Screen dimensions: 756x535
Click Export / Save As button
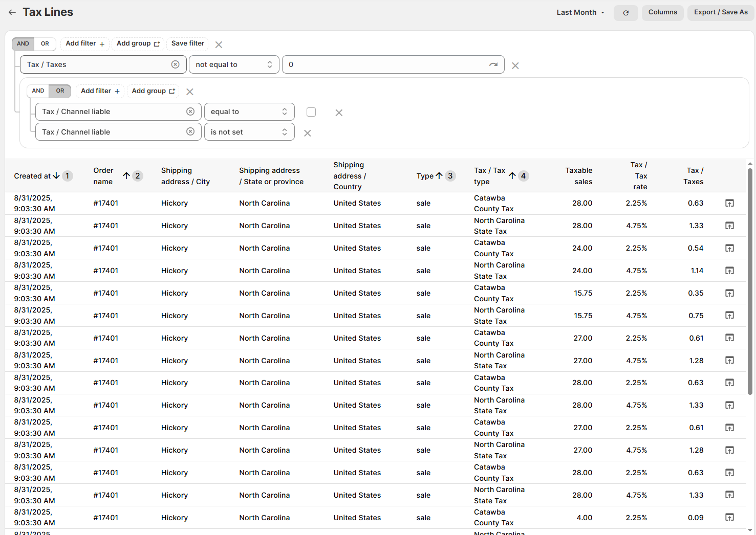click(720, 12)
